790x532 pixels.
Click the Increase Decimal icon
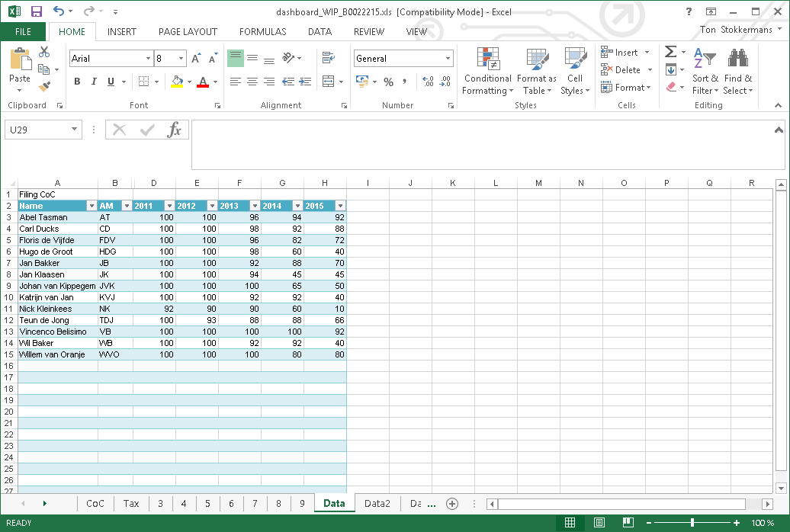(428, 82)
